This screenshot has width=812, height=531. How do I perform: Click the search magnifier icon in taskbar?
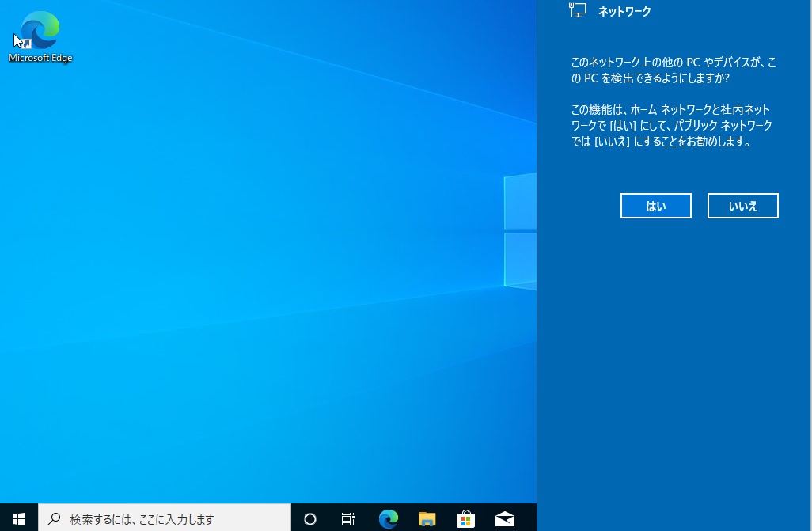pos(54,518)
